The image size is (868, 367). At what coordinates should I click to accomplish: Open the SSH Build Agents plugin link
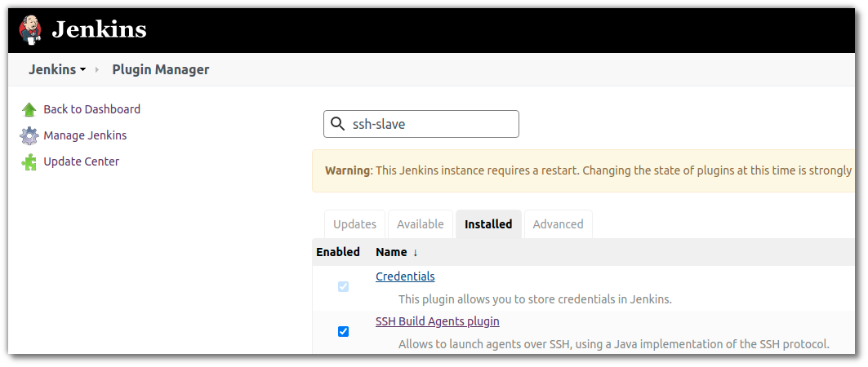[438, 321]
